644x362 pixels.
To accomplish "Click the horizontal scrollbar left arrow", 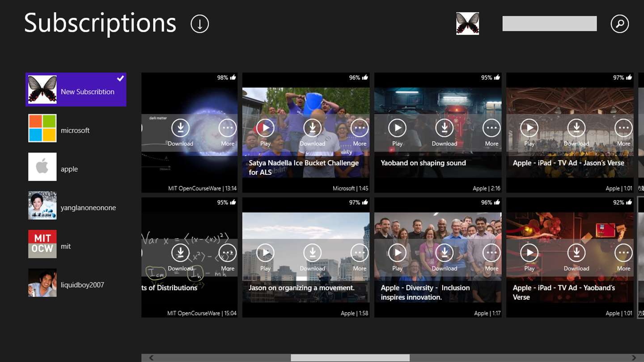I will (152, 358).
